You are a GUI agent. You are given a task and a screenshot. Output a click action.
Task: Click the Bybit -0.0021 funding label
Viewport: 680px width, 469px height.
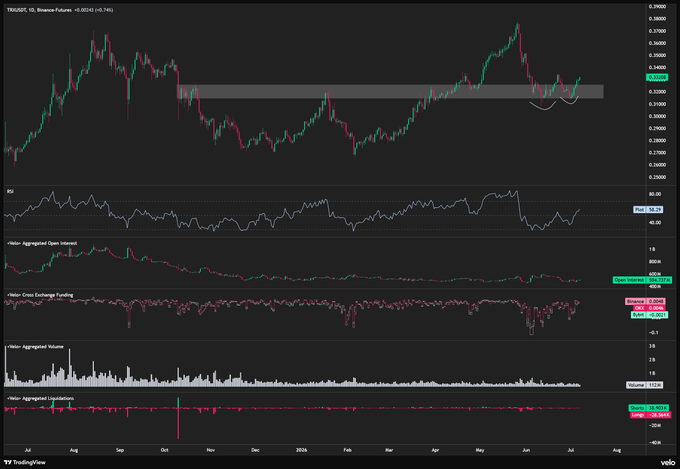pyautogui.click(x=649, y=315)
